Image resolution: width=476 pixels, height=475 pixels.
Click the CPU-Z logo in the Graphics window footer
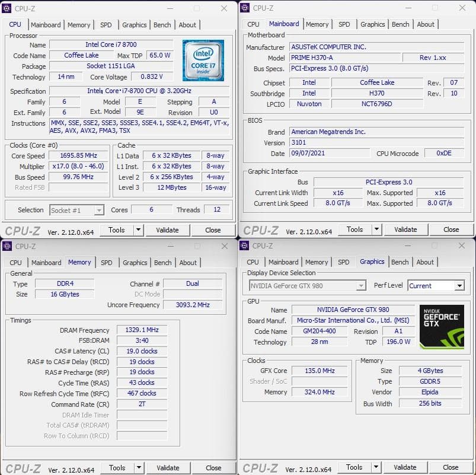tap(261, 468)
